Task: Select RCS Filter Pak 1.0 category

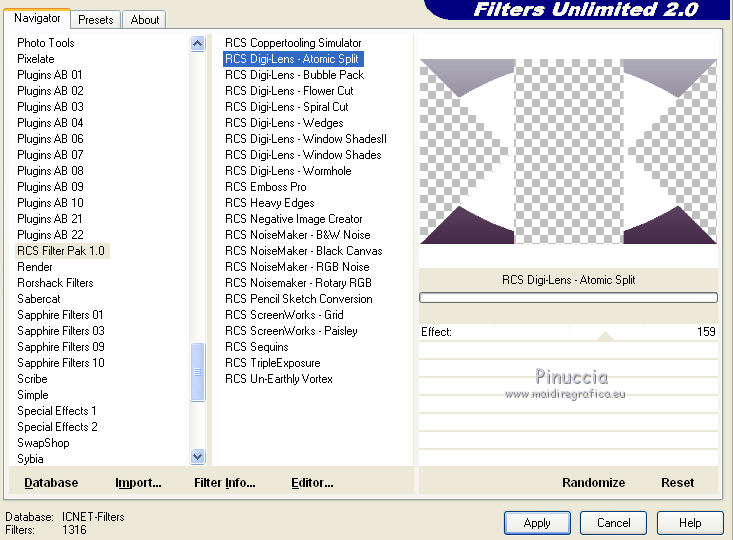Action: point(61,251)
